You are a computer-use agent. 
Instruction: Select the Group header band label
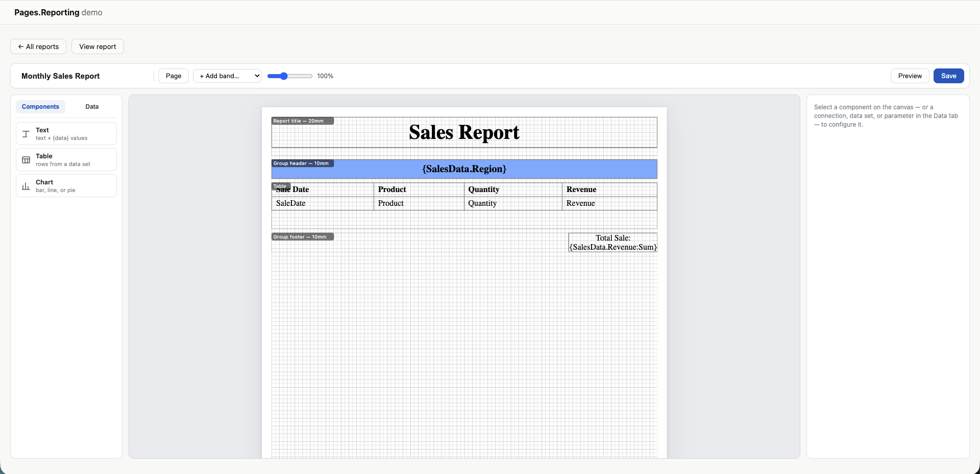(302, 163)
